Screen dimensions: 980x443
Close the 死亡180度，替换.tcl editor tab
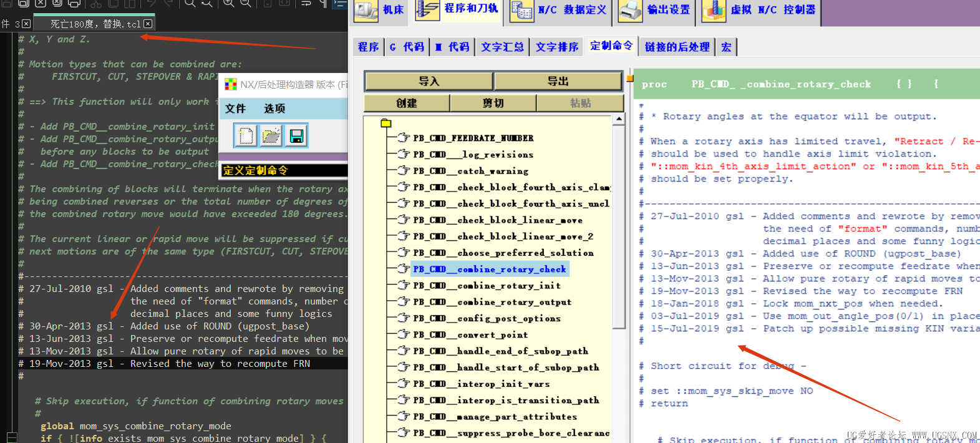(x=148, y=24)
